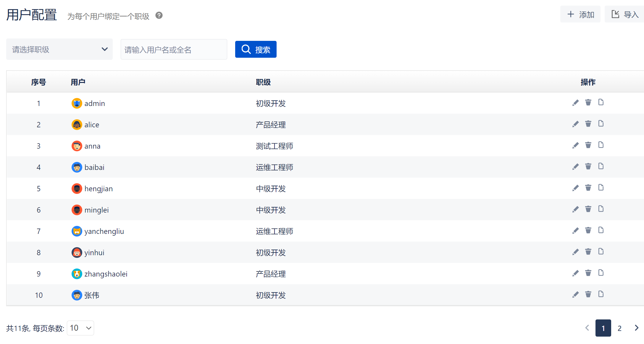The height and width of the screenshot is (344, 644).
Task: Click the help question mark icon
Action: 159,15
